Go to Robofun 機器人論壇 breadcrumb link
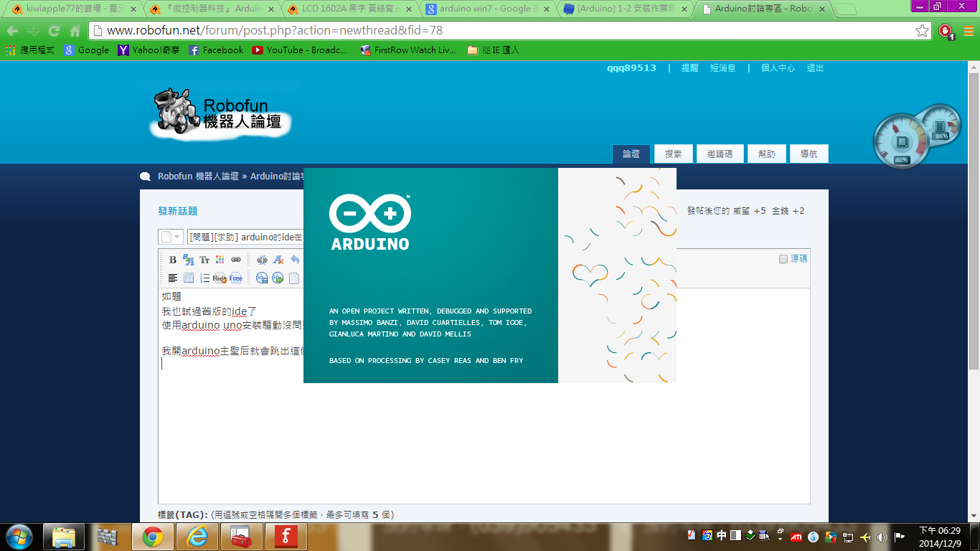 [198, 176]
